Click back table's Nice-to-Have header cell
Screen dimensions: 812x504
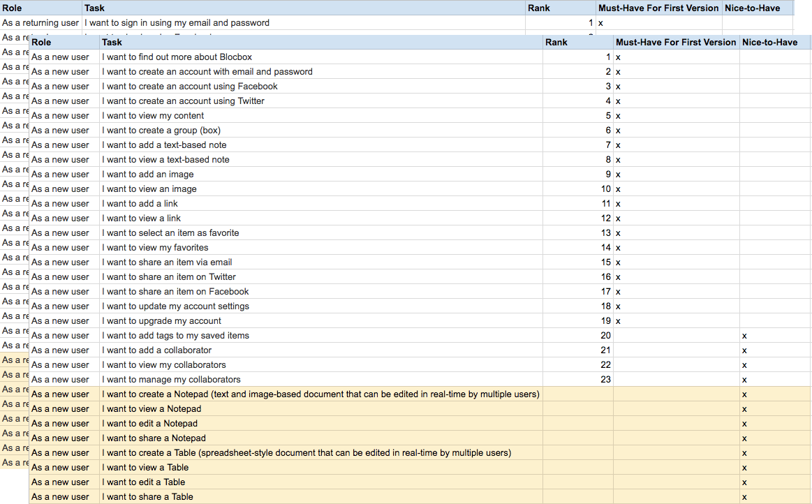pos(758,8)
